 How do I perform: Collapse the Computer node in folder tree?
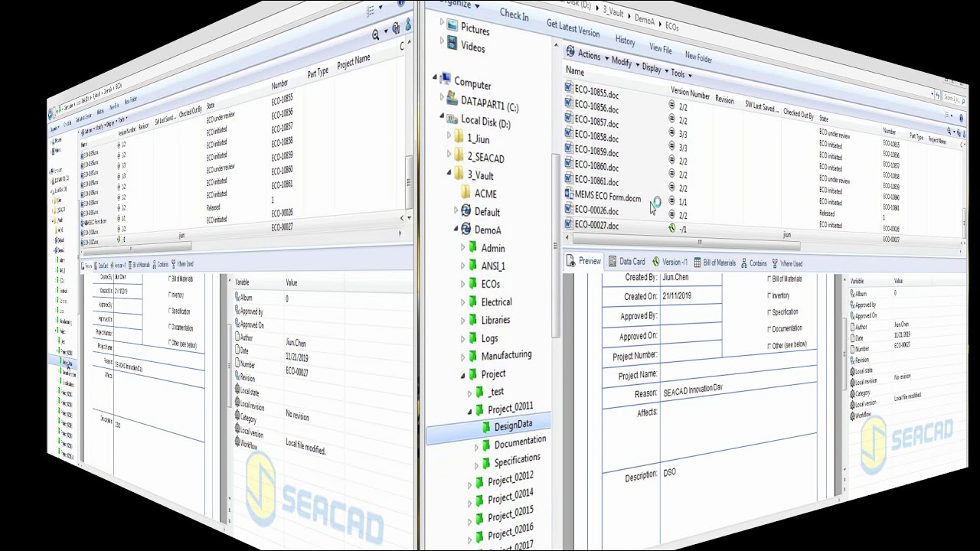435,78
